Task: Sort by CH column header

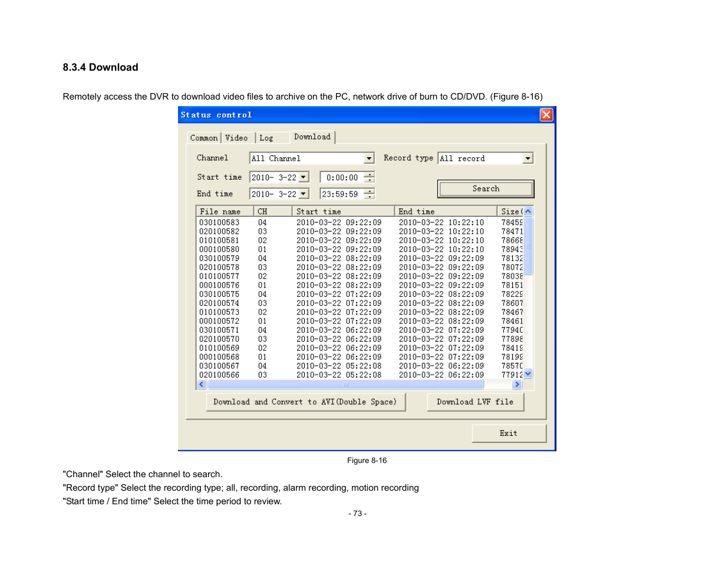Action: point(273,211)
